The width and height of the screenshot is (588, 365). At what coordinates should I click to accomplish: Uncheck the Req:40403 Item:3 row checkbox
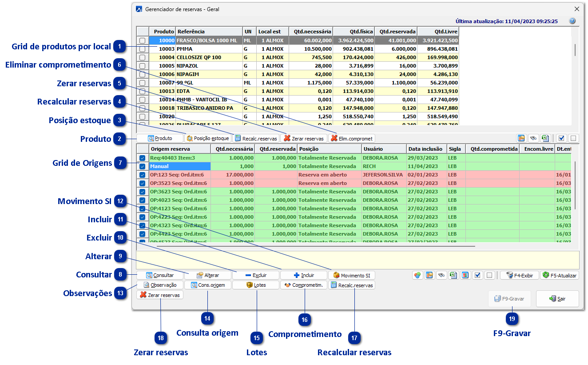pos(143,158)
